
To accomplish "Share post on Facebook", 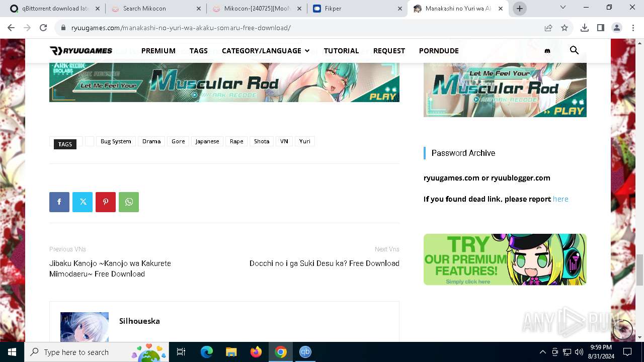I will click(x=59, y=202).
